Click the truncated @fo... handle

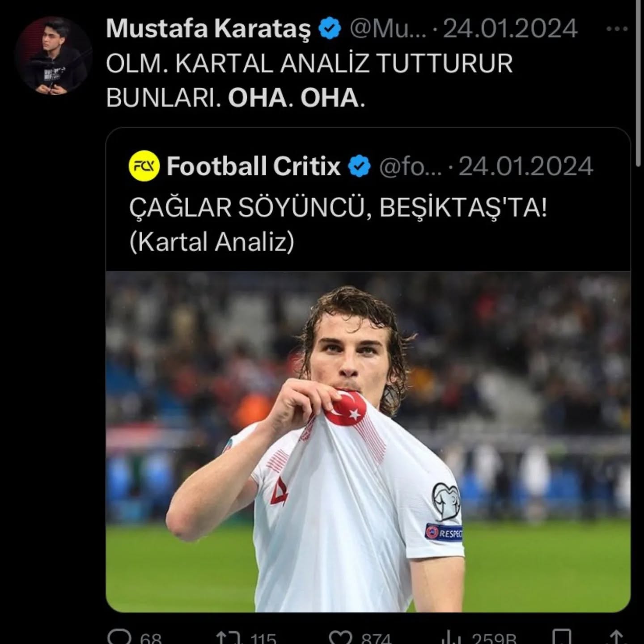(410, 167)
